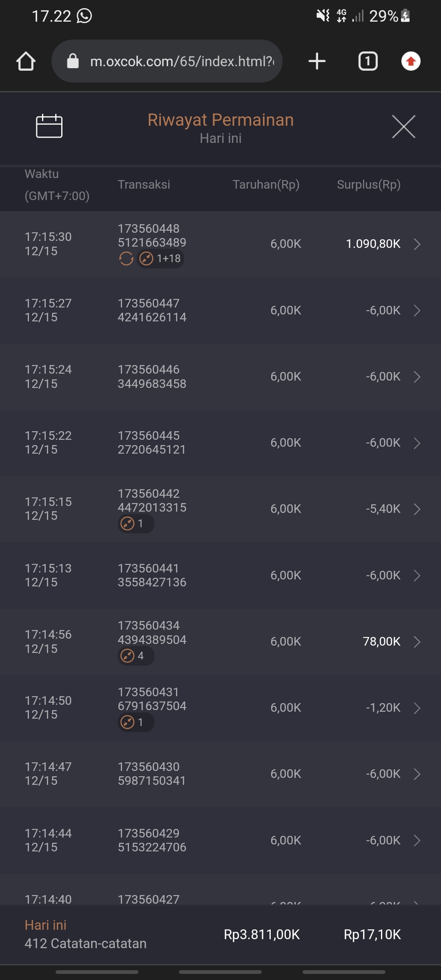Open the calendar date picker icon
The width and height of the screenshot is (441, 980).
point(49,126)
